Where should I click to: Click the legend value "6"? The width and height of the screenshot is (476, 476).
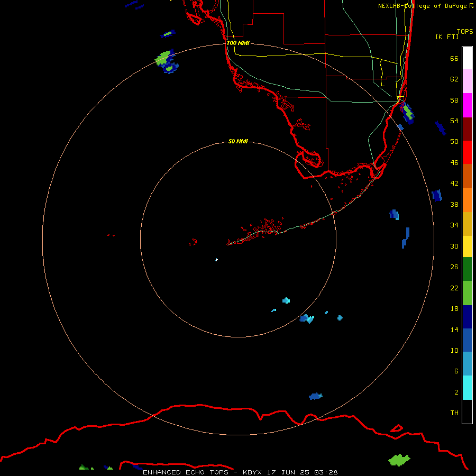pos(456,371)
